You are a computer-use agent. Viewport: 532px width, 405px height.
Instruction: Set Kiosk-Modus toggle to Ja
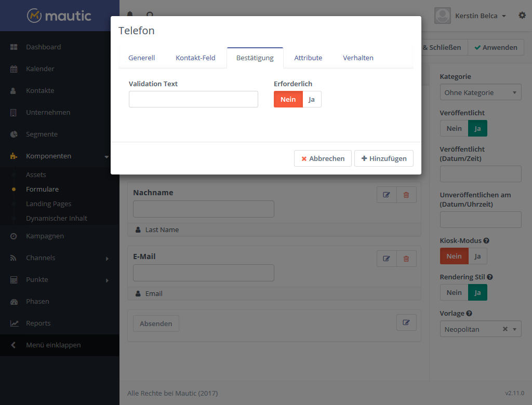(477, 256)
